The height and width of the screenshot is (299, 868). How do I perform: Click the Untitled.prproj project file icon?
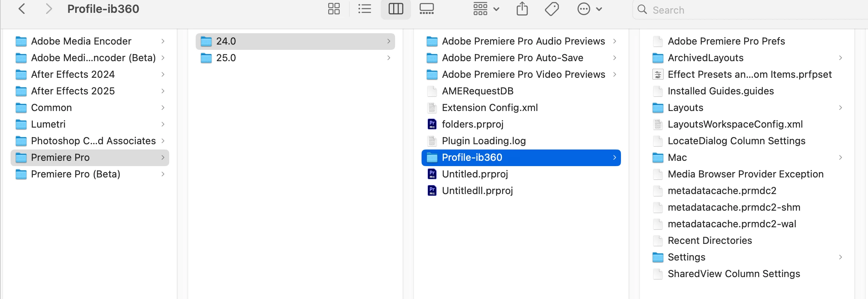432,174
